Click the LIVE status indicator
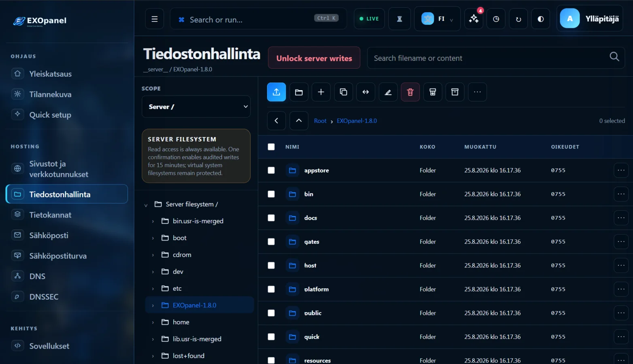Viewport: 633px width, 364px height. coord(369,19)
